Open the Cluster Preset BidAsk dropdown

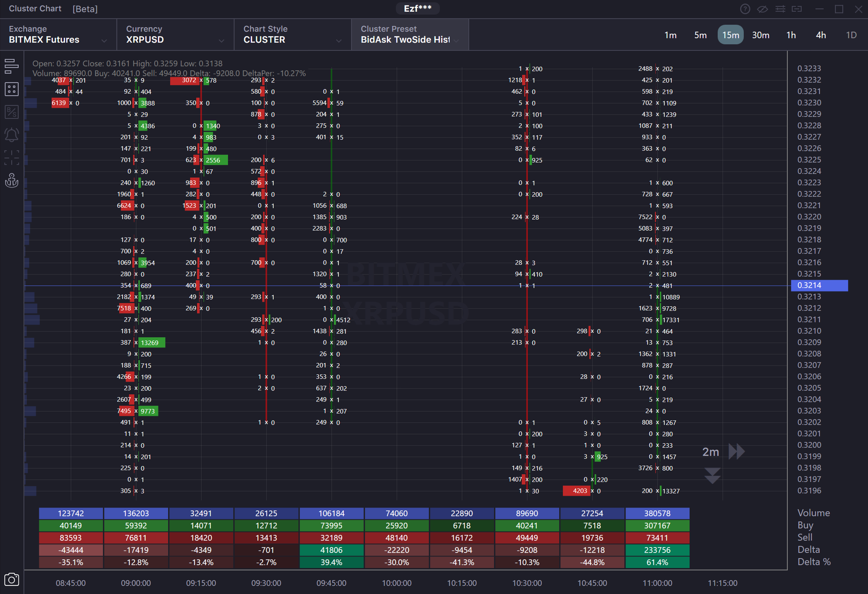pyautogui.click(x=410, y=35)
